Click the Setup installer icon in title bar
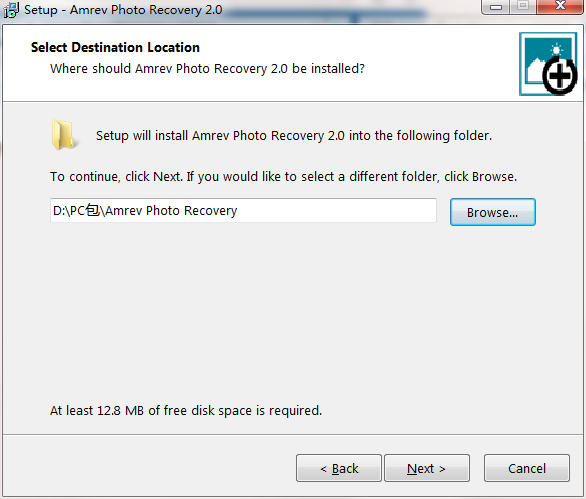586x499 pixels. [11, 10]
